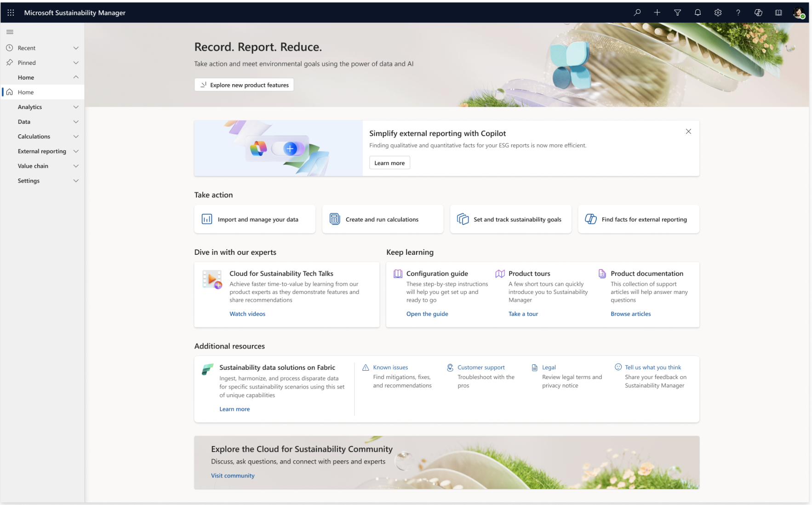Click the Pinned pin icon in sidebar
Image resolution: width=812 pixels, height=505 pixels.
coord(9,63)
